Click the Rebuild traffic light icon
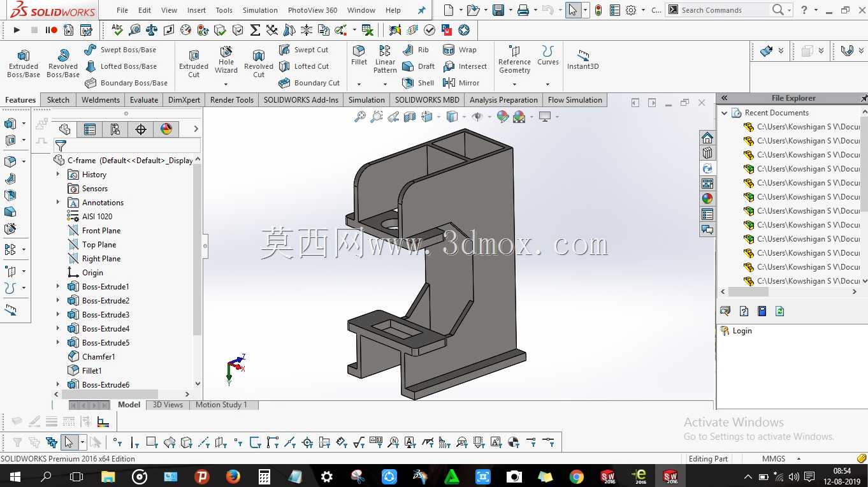The image size is (868, 487). (598, 10)
